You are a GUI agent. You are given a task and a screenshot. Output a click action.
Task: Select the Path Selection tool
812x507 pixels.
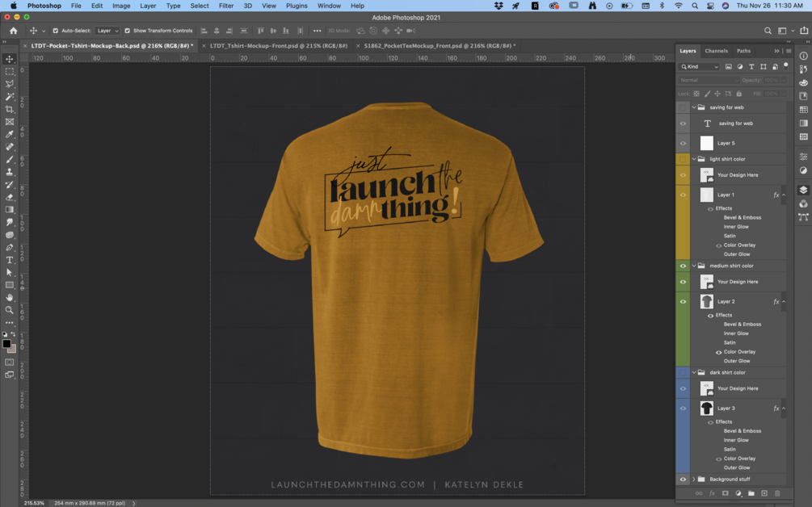tap(10, 272)
